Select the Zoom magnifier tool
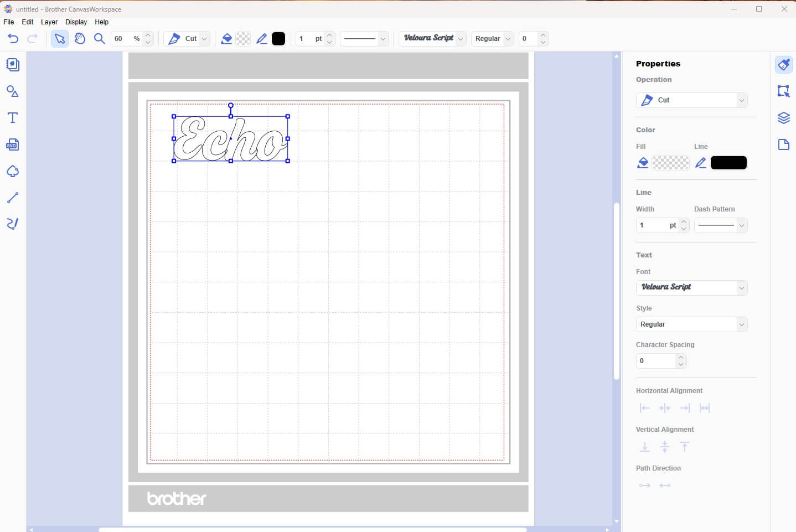The image size is (796, 532). 99,39
